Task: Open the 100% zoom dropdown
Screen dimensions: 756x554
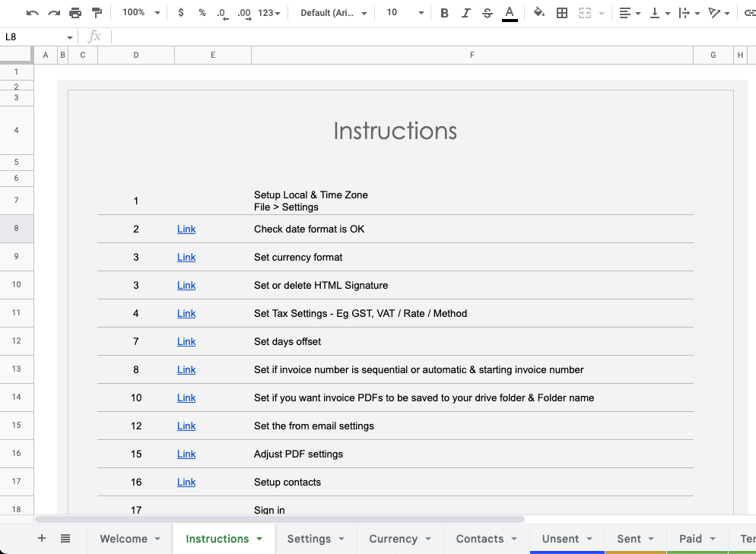Action: 141,13
